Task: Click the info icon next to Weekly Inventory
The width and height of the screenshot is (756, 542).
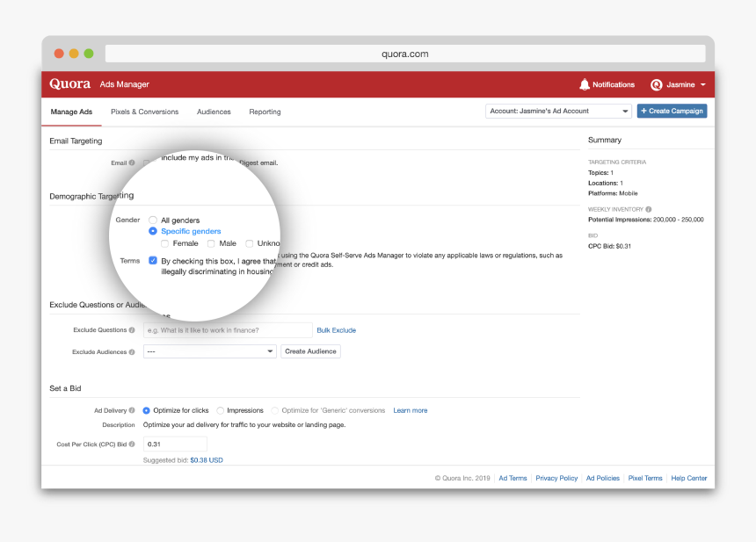Action: tap(649, 210)
